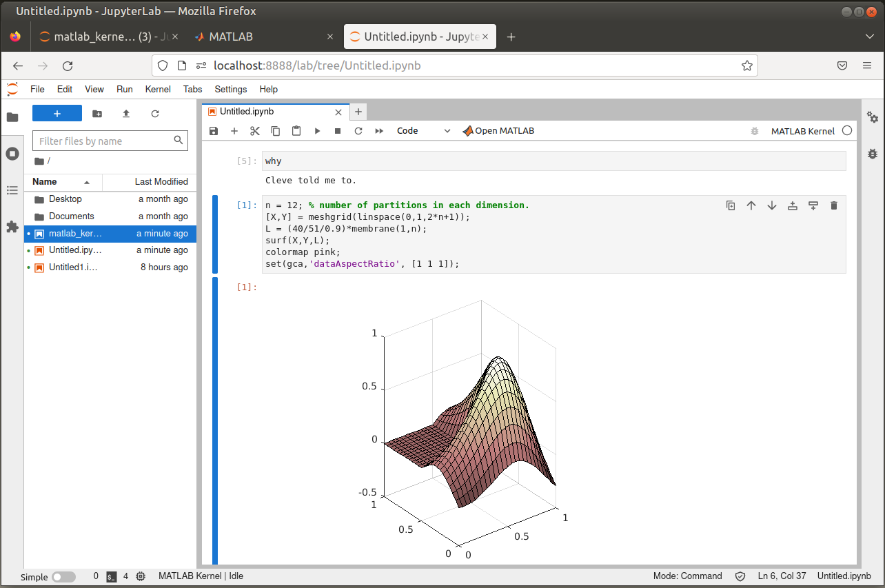Toggle the Simple interface mode switch
This screenshot has width=885, height=588.
63,577
